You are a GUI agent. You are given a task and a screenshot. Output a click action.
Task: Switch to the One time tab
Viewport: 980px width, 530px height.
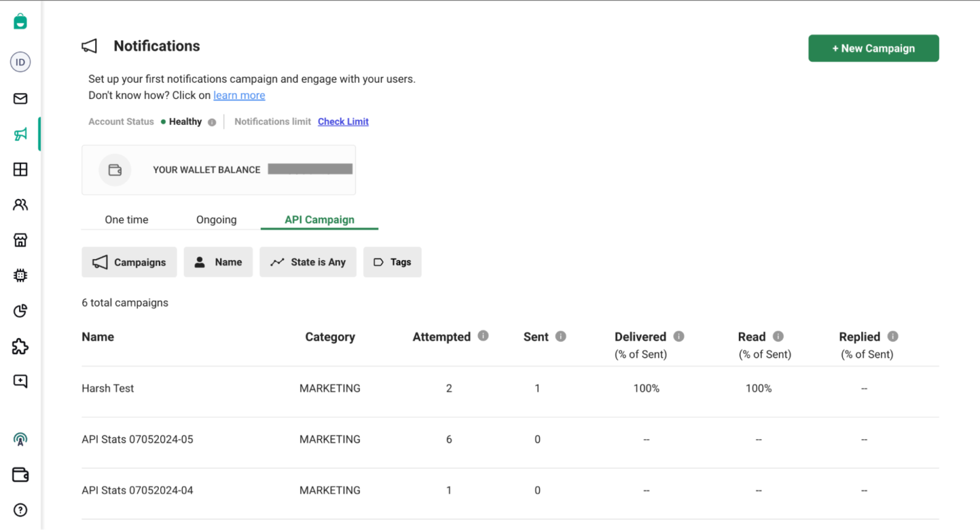pos(126,219)
